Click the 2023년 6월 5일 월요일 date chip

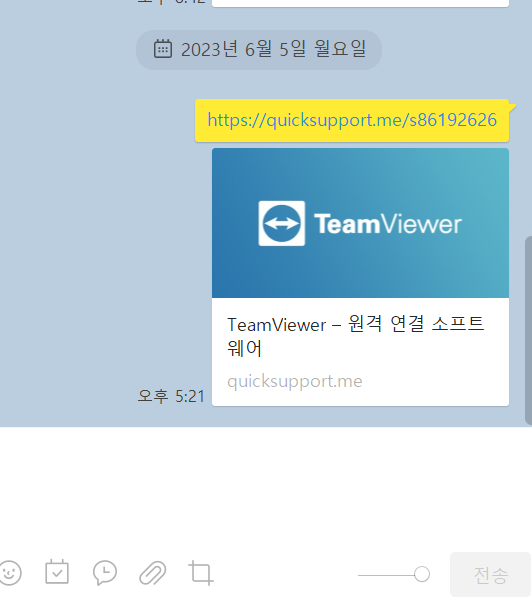pyautogui.click(x=259, y=50)
